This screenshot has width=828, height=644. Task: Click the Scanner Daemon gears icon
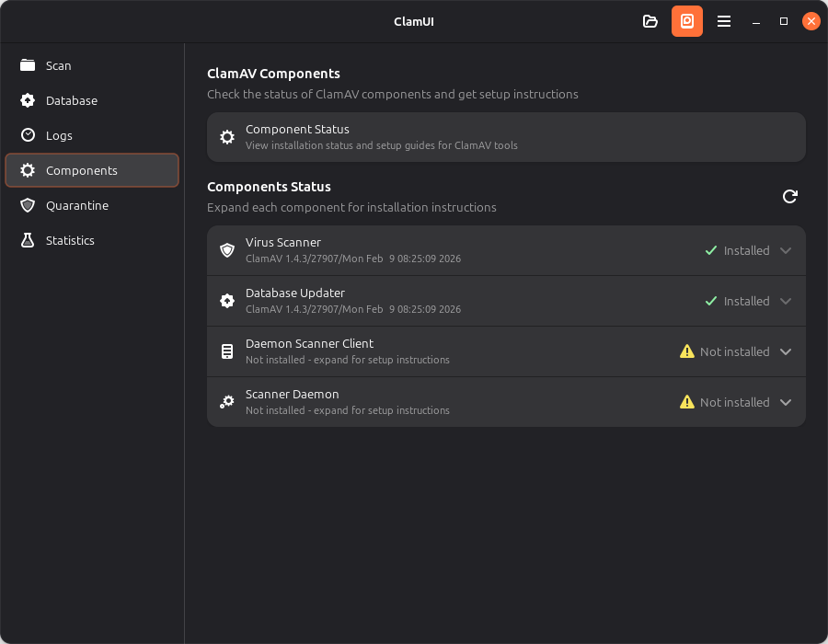click(227, 401)
